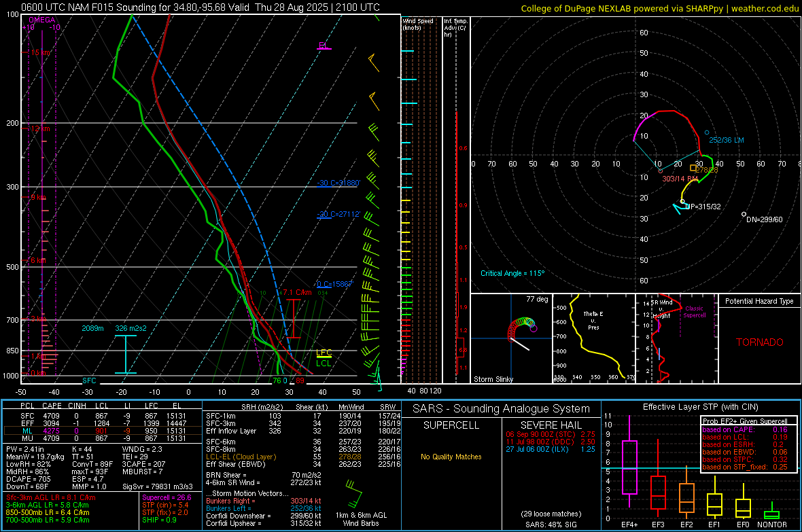Select the MU parcel row in table

tap(103, 438)
